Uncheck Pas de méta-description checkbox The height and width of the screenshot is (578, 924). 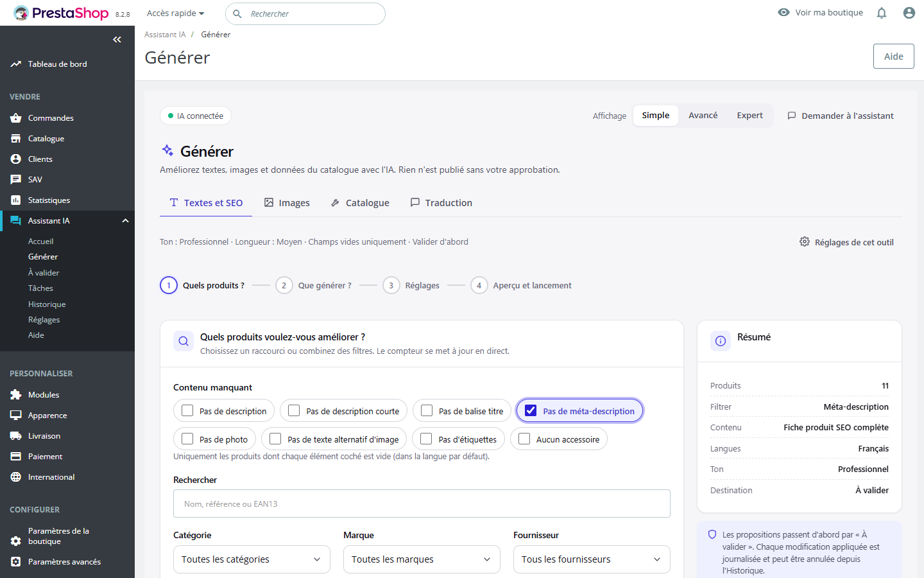click(x=531, y=410)
